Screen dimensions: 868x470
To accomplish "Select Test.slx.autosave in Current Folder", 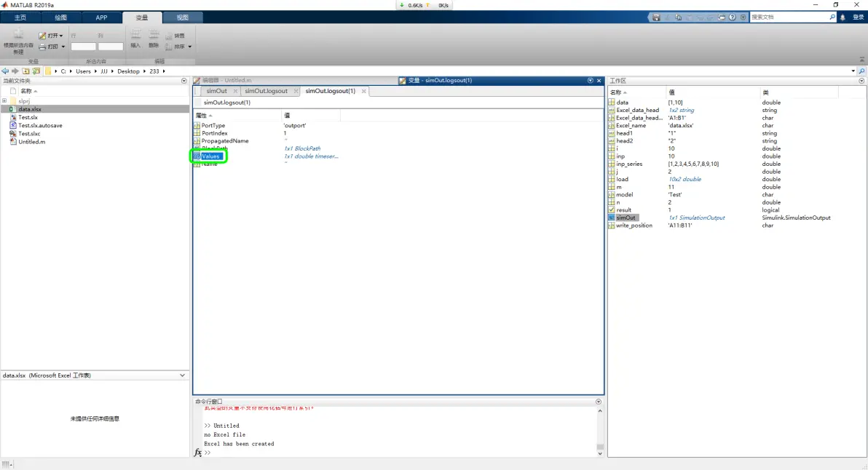I will pyautogui.click(x=40, y=126).
